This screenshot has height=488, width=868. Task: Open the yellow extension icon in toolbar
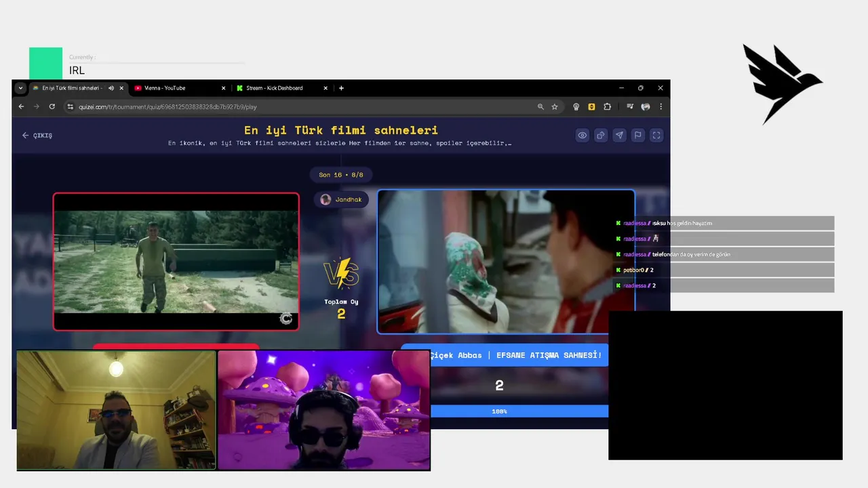(x=591, y=106)
